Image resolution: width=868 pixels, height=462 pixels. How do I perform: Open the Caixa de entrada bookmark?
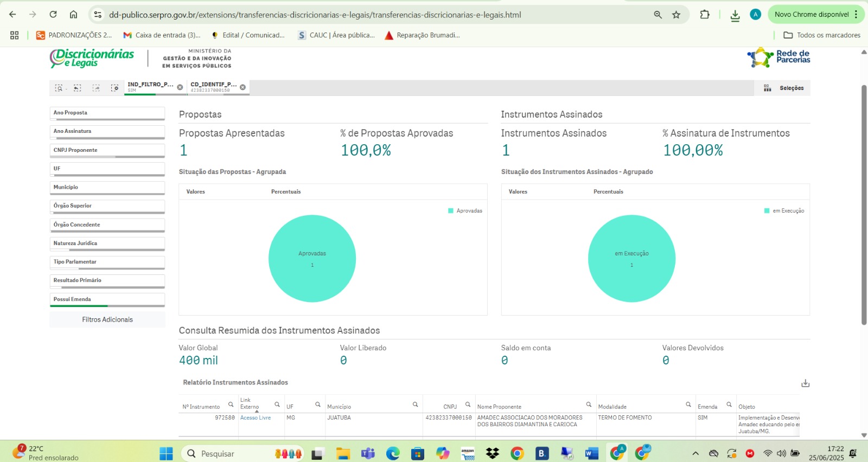162,35
